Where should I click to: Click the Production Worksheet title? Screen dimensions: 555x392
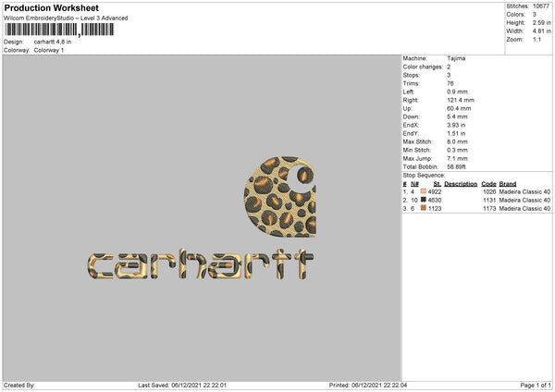[51, 7]
